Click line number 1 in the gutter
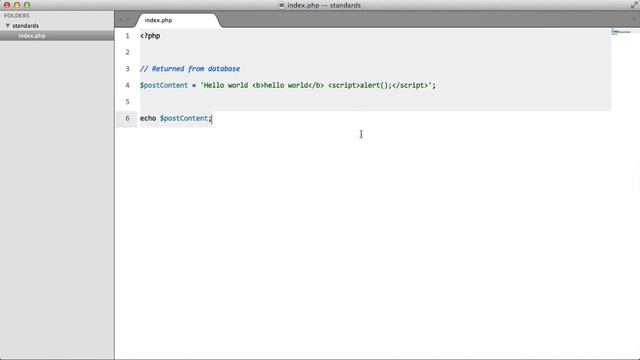This screenshot has width=640, height=360. click(127, 36)
